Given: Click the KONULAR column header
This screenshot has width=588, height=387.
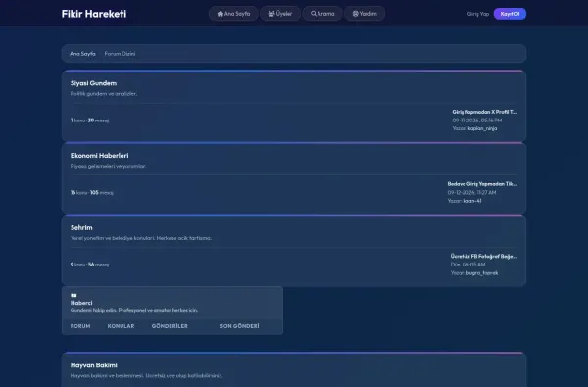Looking at the screenshot, I should 121,326.
